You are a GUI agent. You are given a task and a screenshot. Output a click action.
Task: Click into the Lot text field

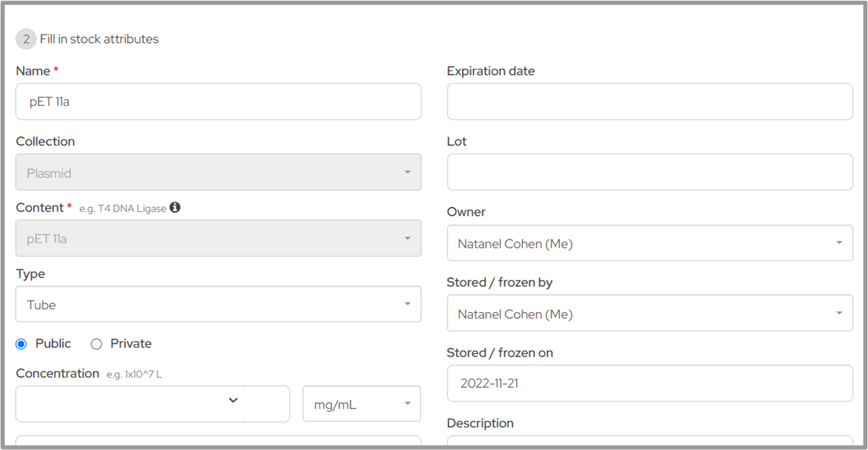click(649, 172)
